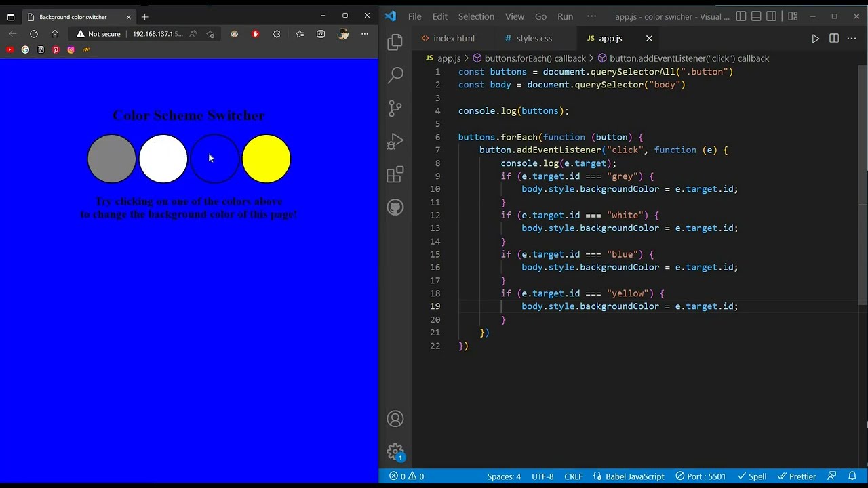Change indentation via Spaces: 4

504,476
